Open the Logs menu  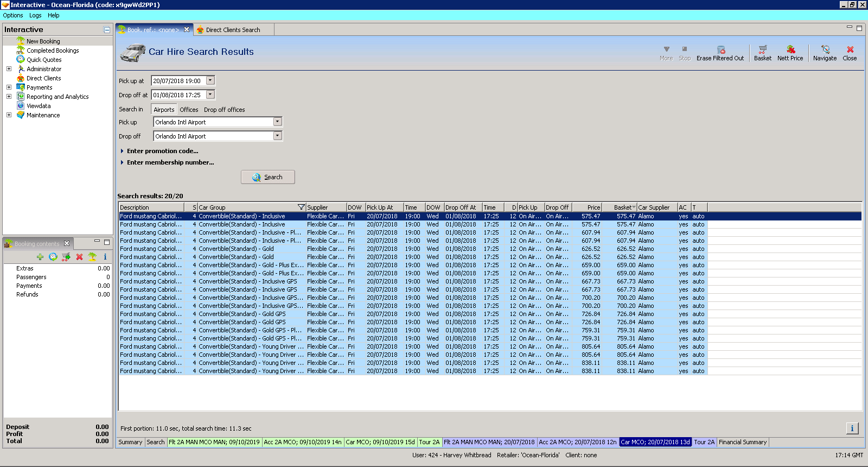click(x=35, y=15)
